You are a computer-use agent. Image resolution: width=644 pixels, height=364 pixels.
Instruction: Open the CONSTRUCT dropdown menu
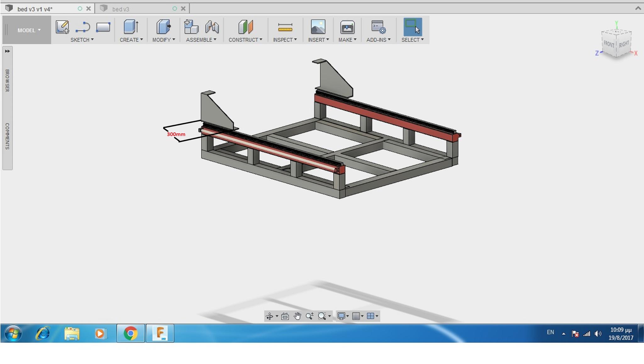(x=245, y=40)
